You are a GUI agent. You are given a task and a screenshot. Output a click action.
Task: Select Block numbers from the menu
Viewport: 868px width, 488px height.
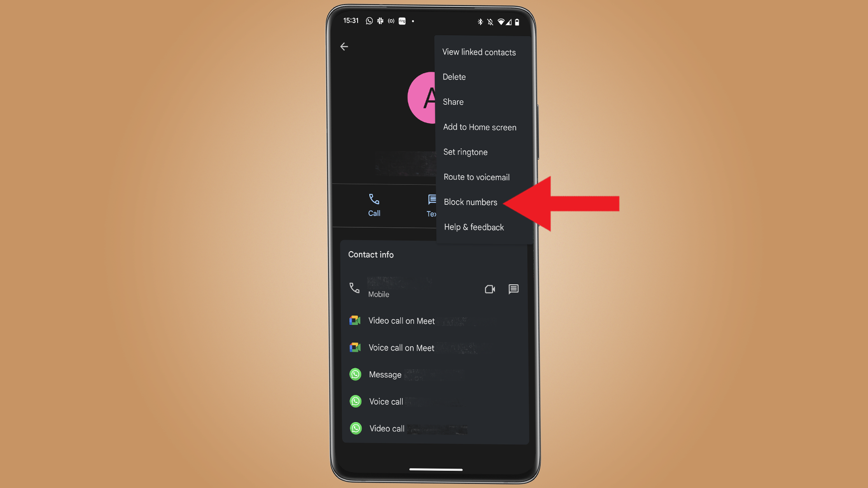point(470,202)
